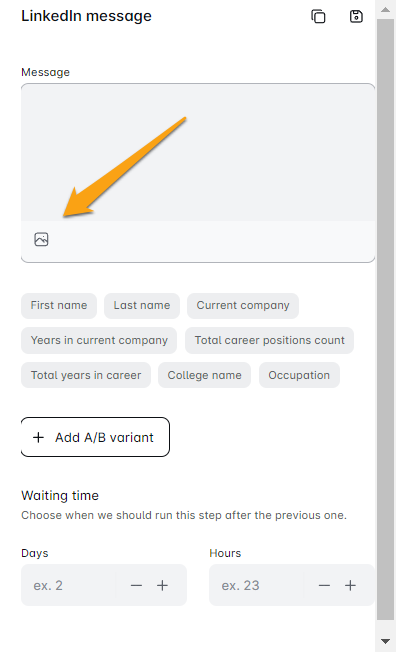Insert the Occupation variable tag

(x=299, y=375)
